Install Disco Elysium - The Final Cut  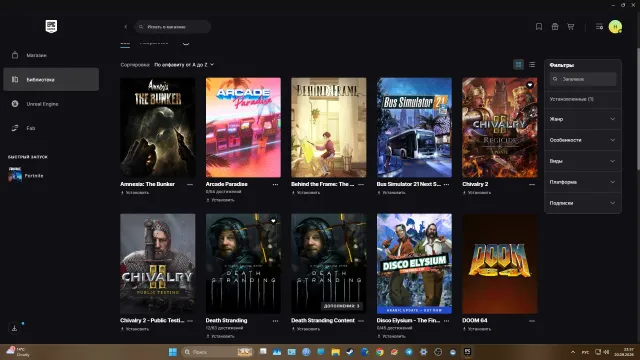[391, 336]
